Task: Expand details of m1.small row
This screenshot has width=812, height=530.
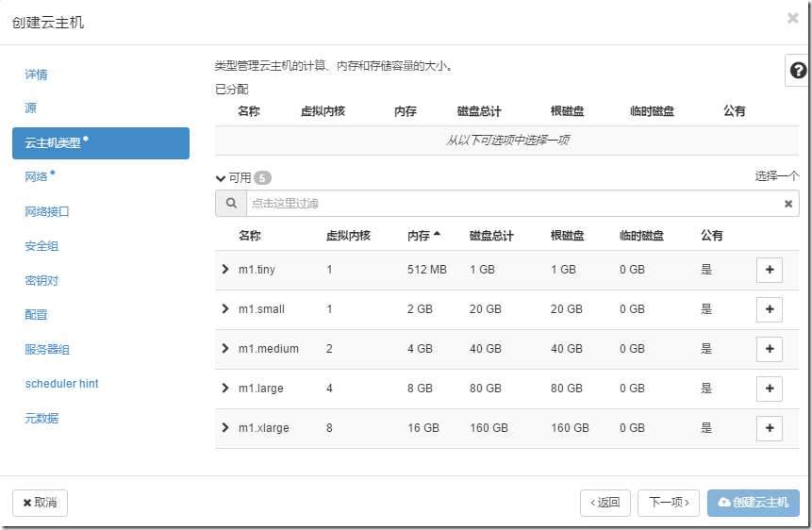Action: coord(224,308)
